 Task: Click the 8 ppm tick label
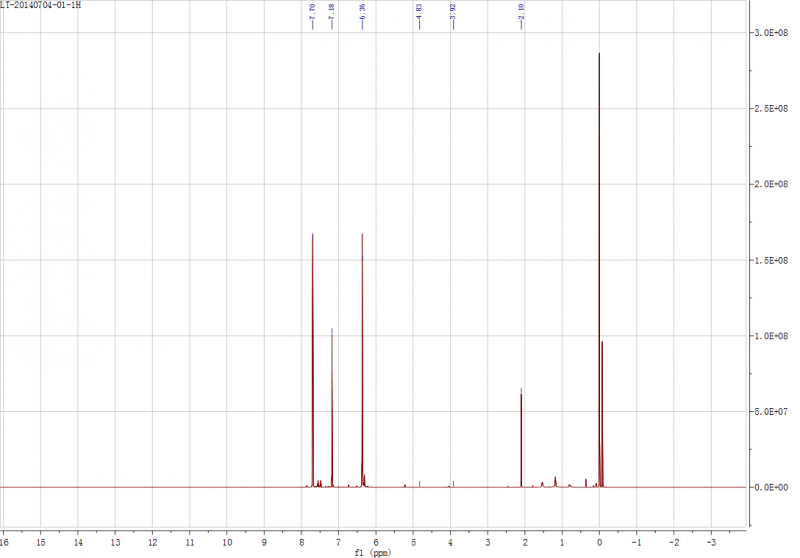302,543
